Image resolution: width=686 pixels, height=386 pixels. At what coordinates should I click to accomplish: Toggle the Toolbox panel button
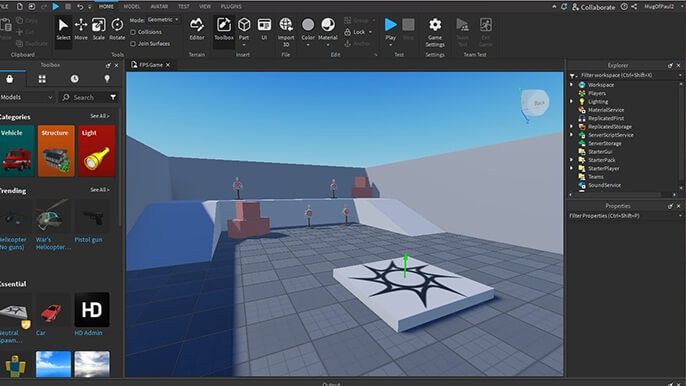(x=224, y=29)
